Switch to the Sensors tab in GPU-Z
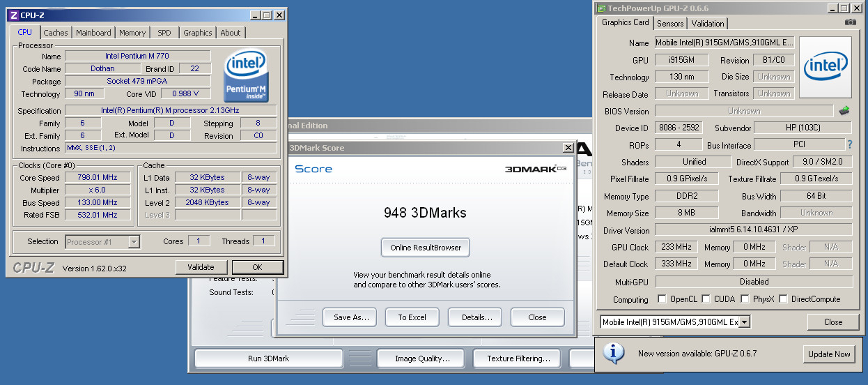The image size is (868, 385). click(670, 24)
